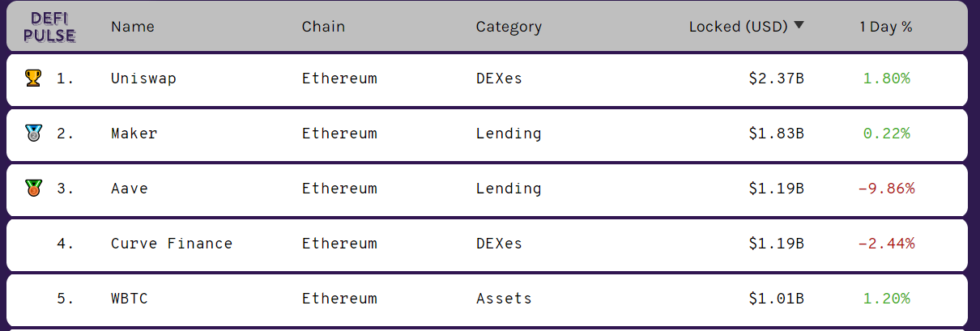Open the Uniswap project link
This screenshot has height=331, width=980.
pos(143,79)
